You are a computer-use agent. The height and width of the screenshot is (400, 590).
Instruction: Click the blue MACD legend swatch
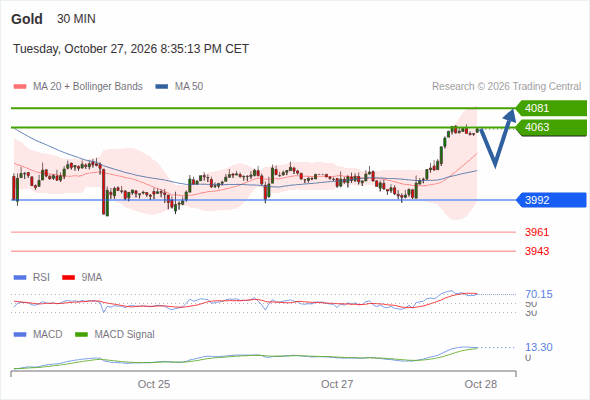[20, 335]
